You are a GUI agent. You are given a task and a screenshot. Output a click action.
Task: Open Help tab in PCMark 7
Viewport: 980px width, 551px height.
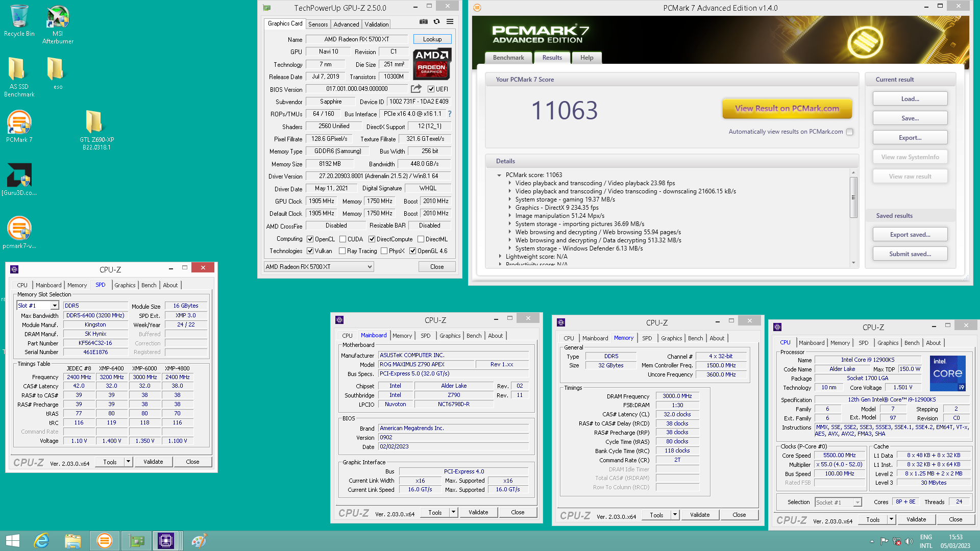click(586, 58)
